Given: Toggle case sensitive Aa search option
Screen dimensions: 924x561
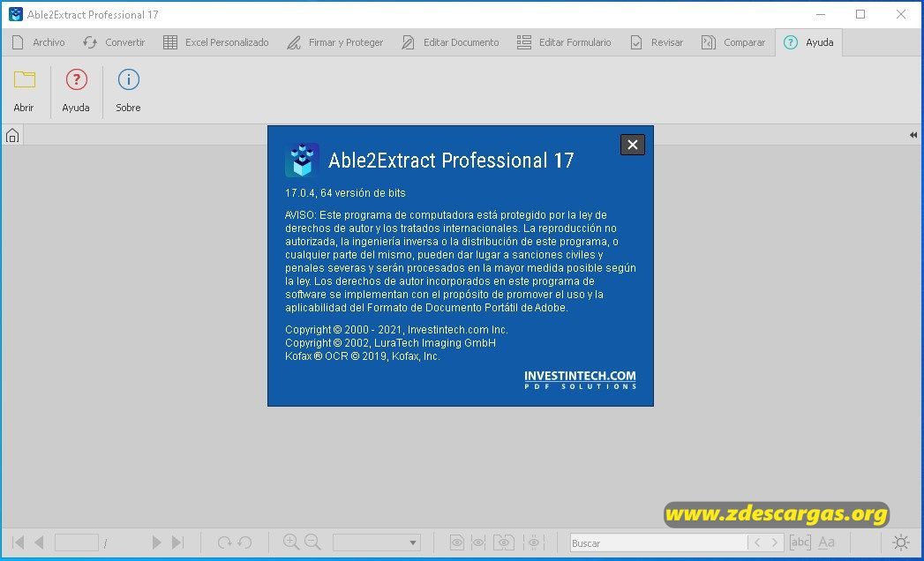Looking at the screenshot, I should click(826, 542).
